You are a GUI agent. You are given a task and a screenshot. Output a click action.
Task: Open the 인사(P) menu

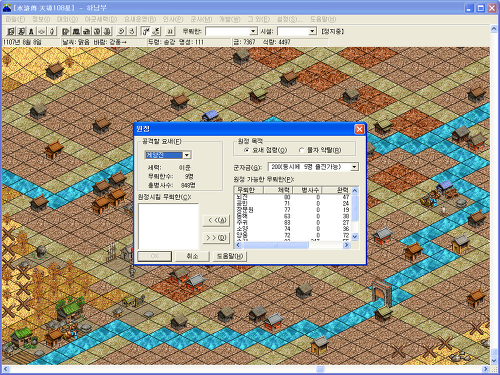173,19
